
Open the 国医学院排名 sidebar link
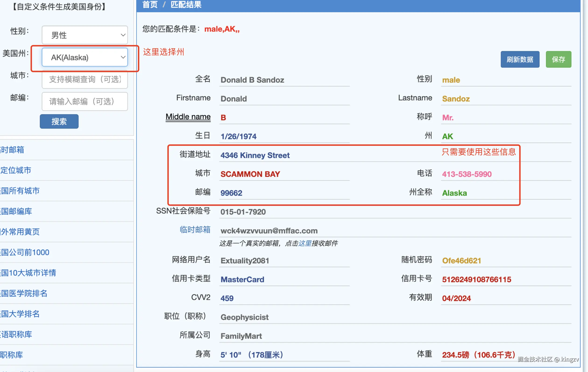tap(24, 293)
